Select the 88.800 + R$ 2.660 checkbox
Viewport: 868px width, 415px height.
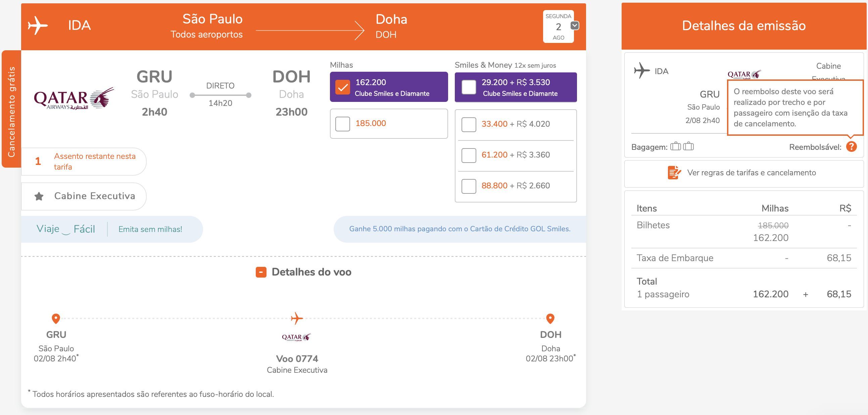[469, 186]
